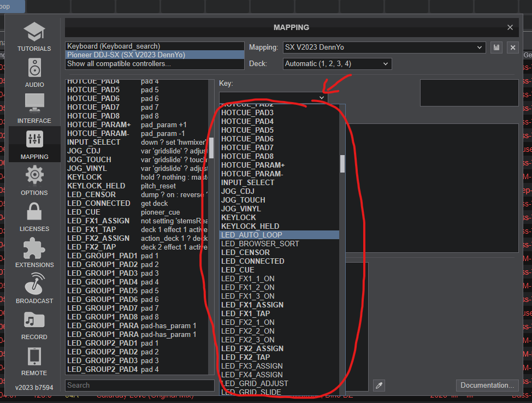The width and height of the screenshot is (532, 403).
Task: Open the Record section
Action: pos(34,324)
